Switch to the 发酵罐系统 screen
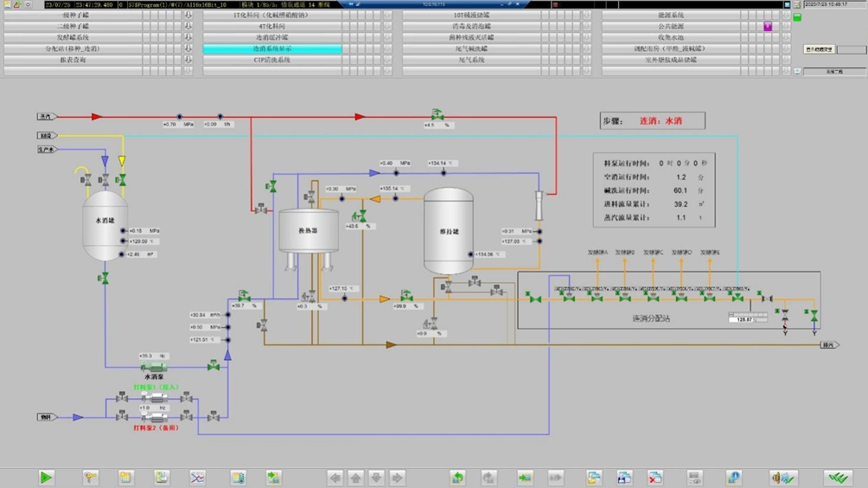868x488 pixels. point(73,38)
